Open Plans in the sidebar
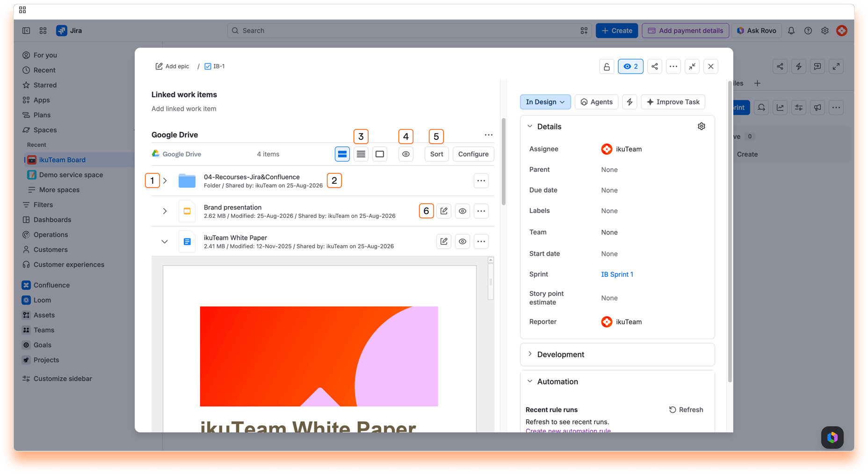This screenshot has height=474, width=868. tap(42, 115)
